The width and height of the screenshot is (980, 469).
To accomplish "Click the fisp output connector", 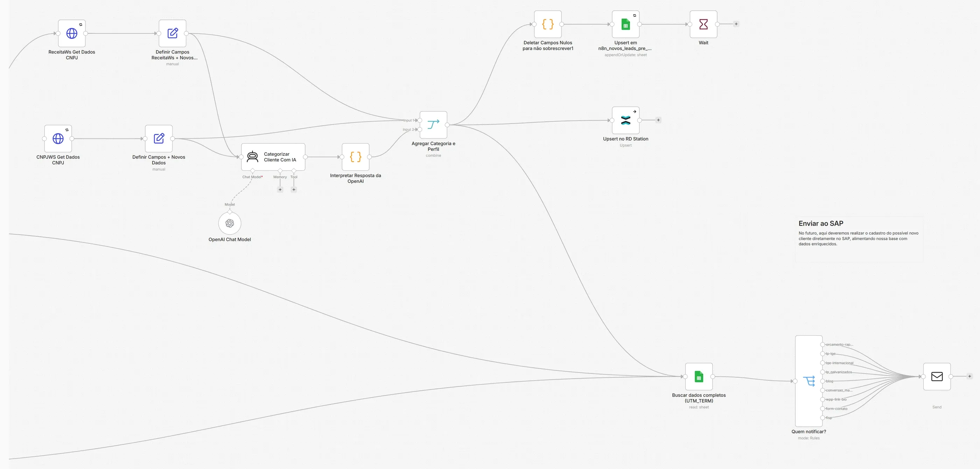I will (x=822, y=418).
